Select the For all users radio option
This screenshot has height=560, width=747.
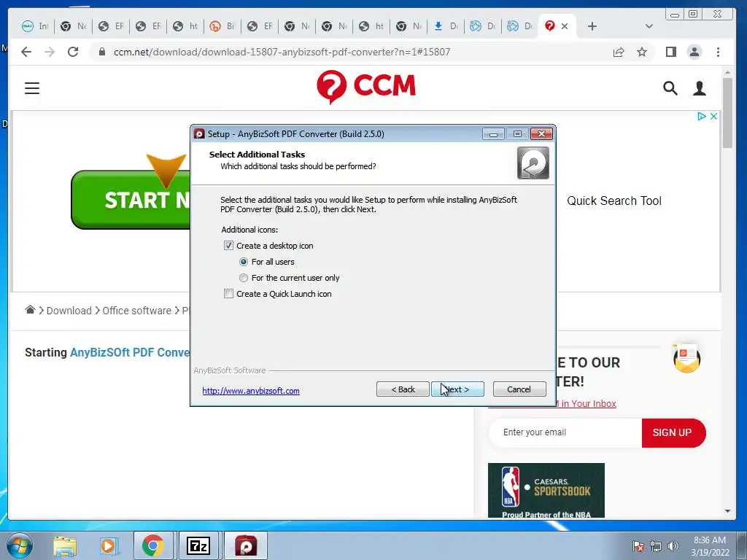(x=244, y=262)
